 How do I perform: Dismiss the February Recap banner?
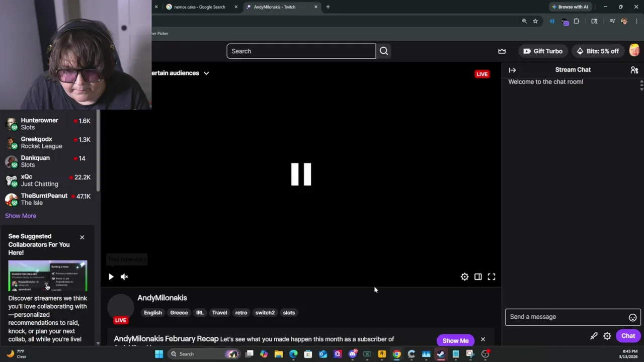pos(483,340)
